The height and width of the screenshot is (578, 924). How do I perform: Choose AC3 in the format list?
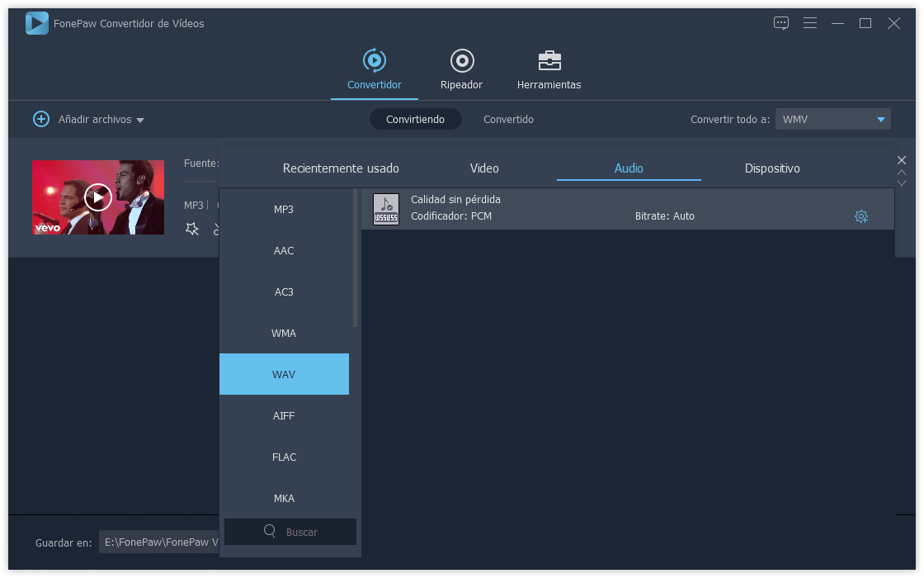284,292
